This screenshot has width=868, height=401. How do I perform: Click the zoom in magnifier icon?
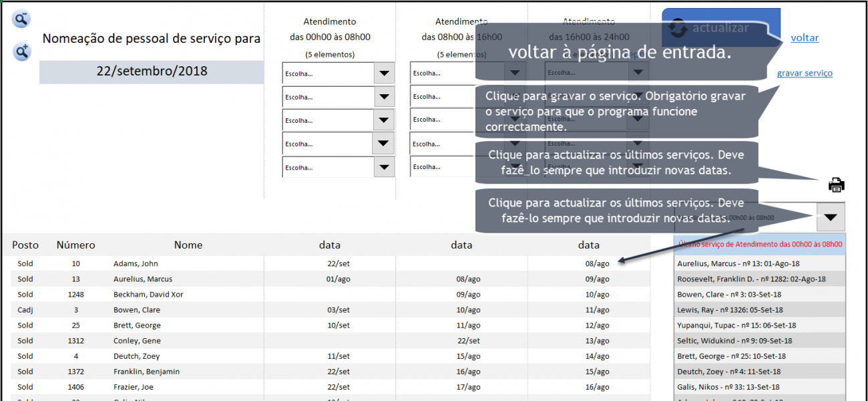click(x=21, y=51)
